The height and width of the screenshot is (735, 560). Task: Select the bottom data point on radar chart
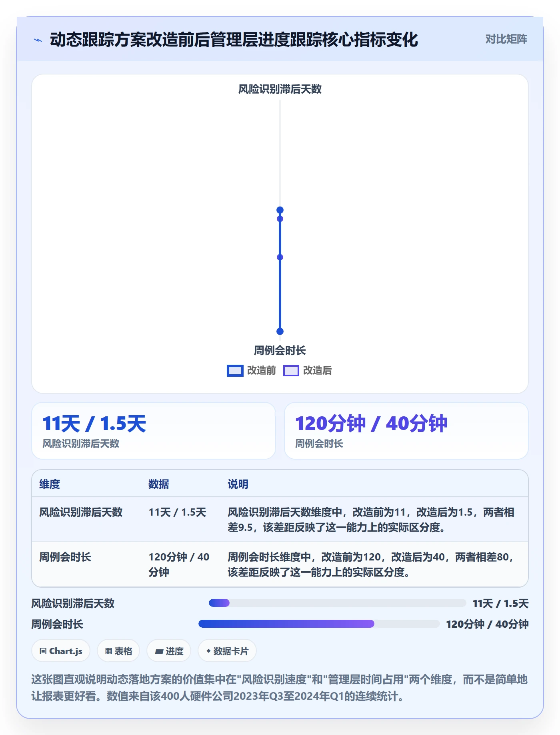tap(280, 331)
